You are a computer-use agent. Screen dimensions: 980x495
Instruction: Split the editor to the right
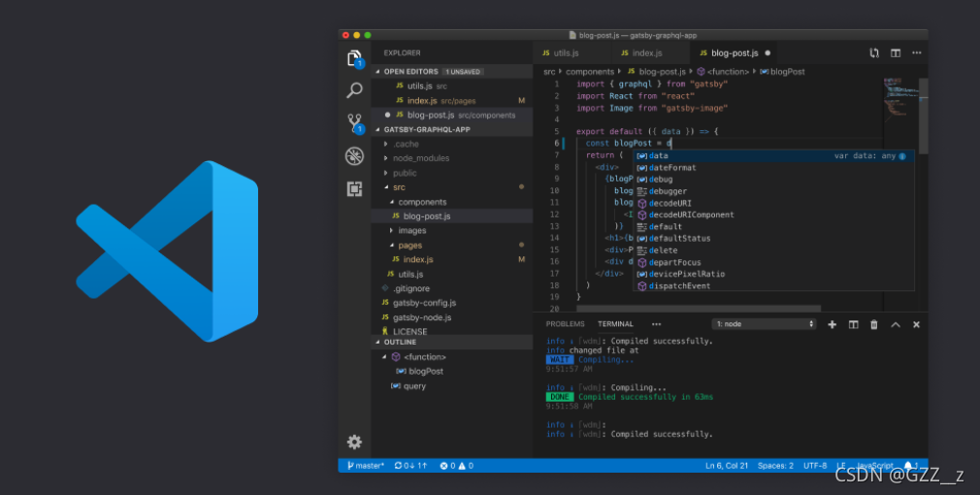click(896, 53)
